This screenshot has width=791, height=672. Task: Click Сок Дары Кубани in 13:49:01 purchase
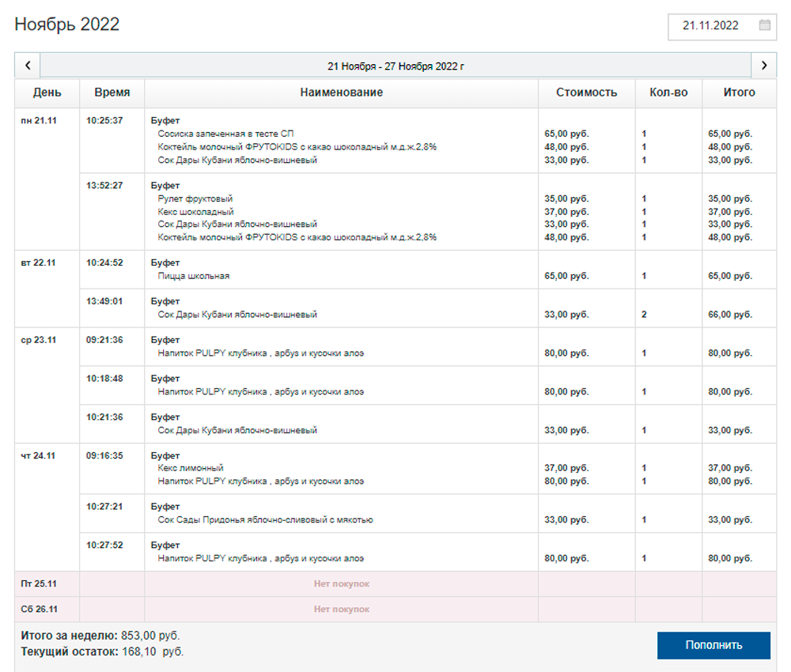[237, 314]
